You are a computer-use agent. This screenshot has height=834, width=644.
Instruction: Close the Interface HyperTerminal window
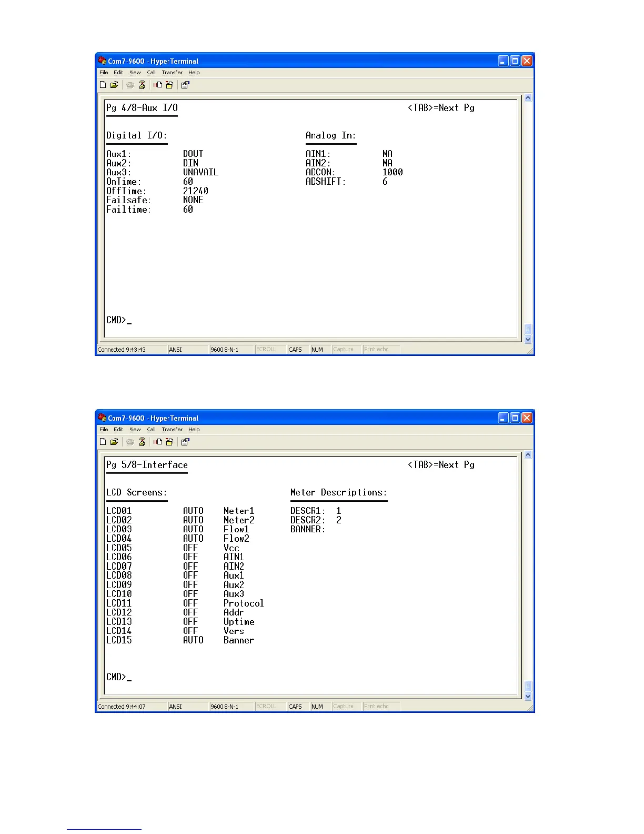(x=527, y=418)
